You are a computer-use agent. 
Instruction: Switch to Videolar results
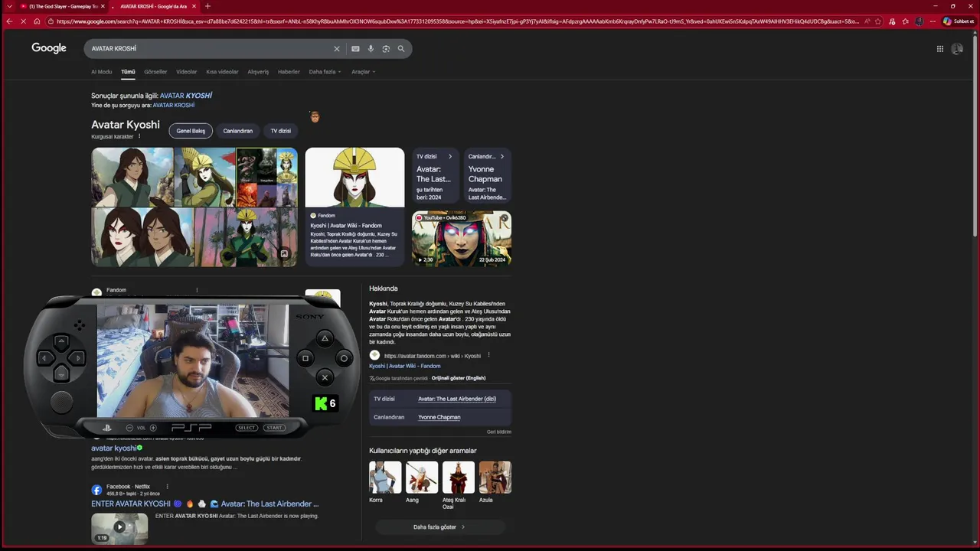(187, 72)
